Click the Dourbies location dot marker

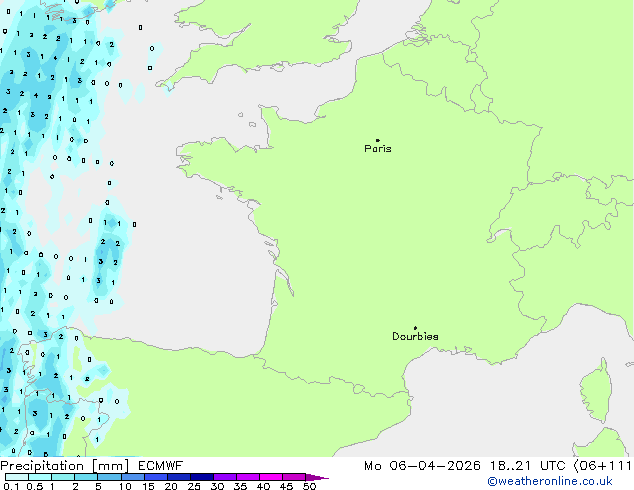click(x=415, y=328)
